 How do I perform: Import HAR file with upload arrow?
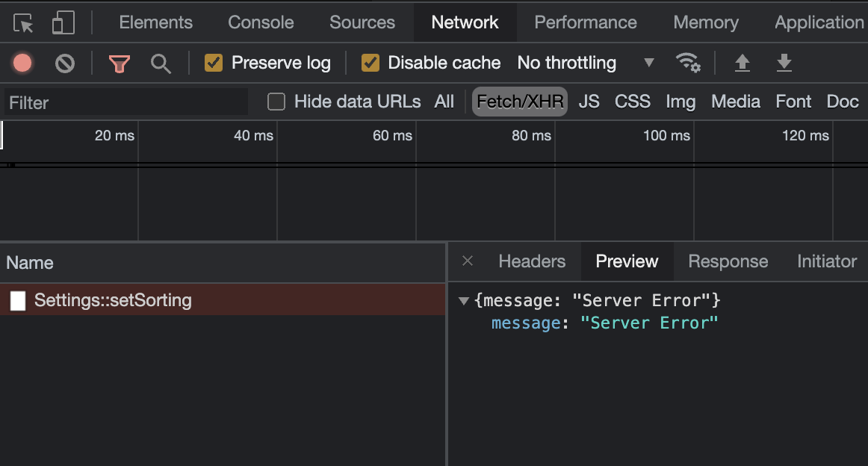(743, 63)
